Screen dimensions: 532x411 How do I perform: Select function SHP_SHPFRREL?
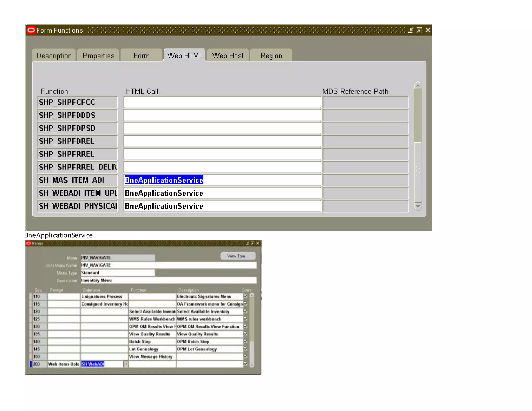(77, 154)
